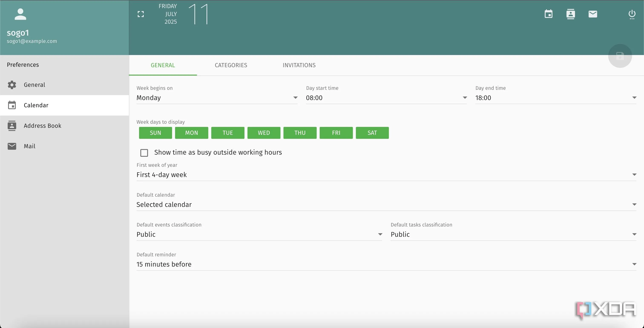Open General preferences gear icon
Screen dimensions: 644x328
[12, 85]
